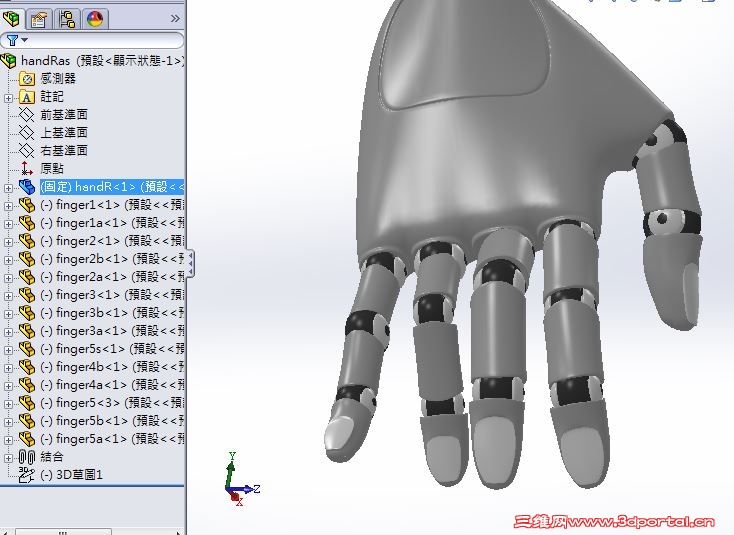Open the FeatureManager design tree tab
The height and width of the screenshot is (535, 734).
pos(11,19)
